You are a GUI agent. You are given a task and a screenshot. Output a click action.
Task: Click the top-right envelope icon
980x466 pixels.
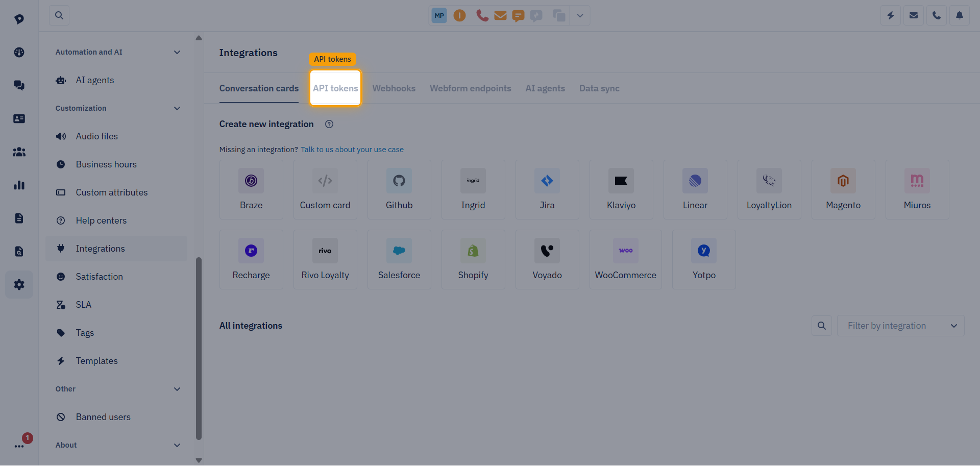(914, 15)
